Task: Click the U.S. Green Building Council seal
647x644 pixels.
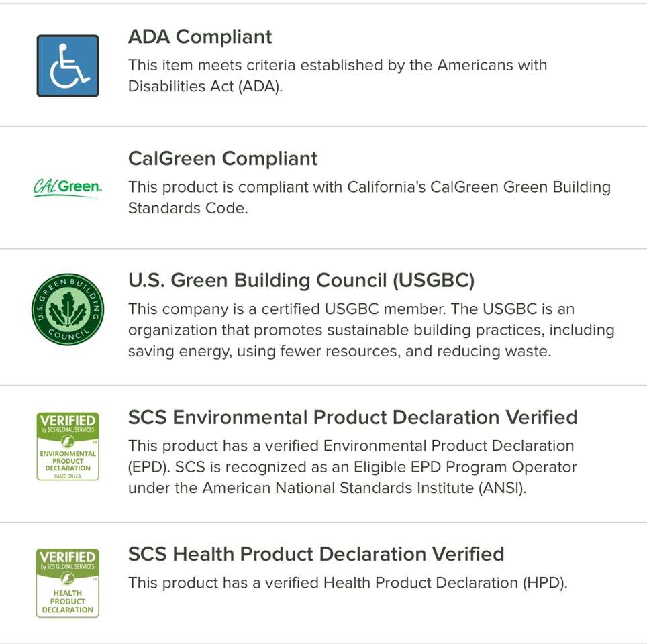Action: (x=67, y=309)
